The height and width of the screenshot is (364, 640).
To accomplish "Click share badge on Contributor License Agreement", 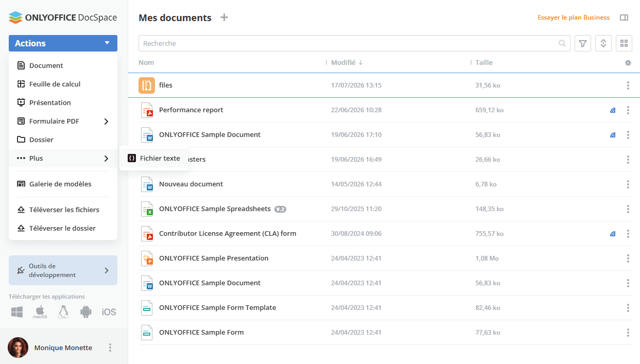I will (613, 234).
